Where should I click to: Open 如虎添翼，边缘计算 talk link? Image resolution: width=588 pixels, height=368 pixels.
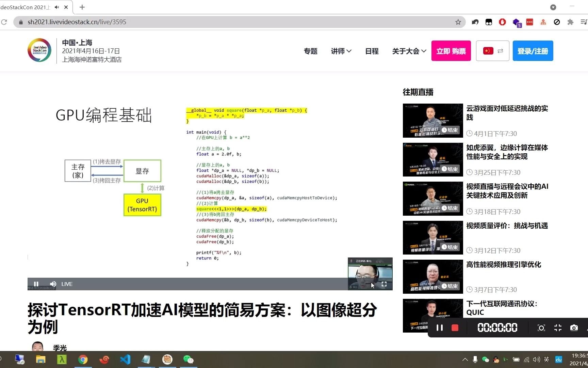point(507,152)
